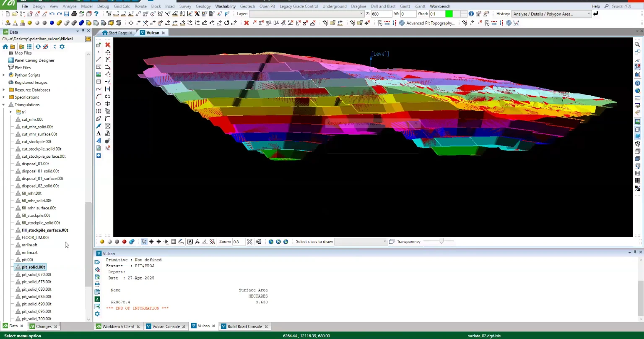Open the Data panel options dropdown arrow
The height and width of the screenshot is (339, 644).
pos(78,31)
